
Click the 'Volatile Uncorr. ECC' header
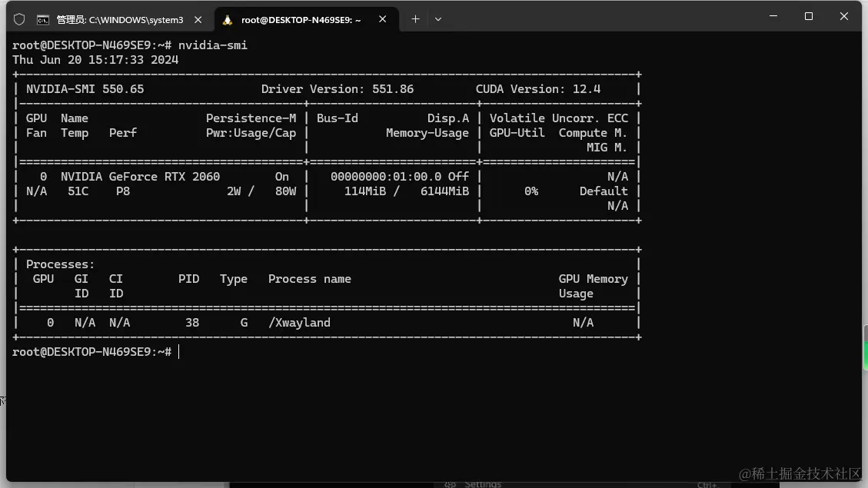559,118
